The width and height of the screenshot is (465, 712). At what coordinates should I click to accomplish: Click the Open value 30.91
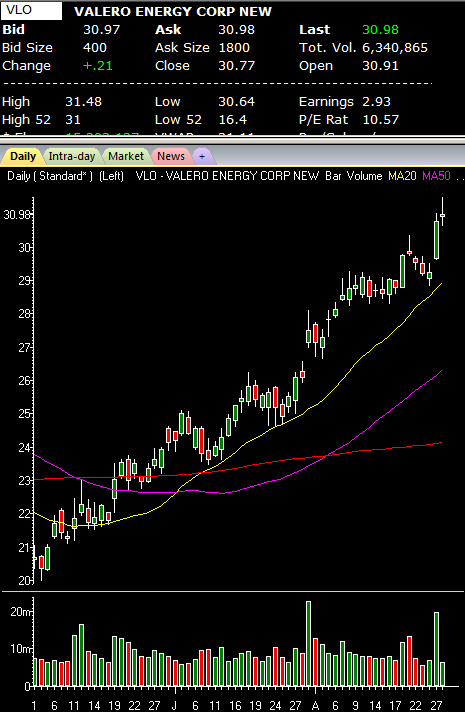point(380,66)
